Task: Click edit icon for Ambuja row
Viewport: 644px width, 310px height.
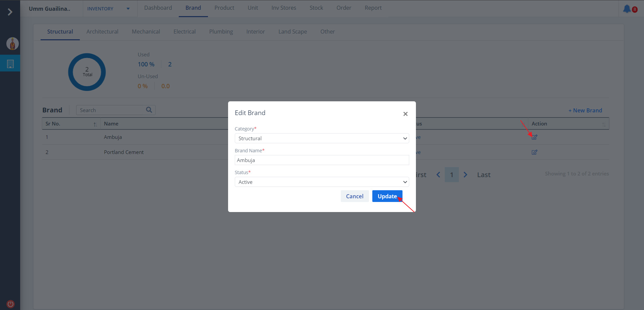Action: click(x=534, y=137)
